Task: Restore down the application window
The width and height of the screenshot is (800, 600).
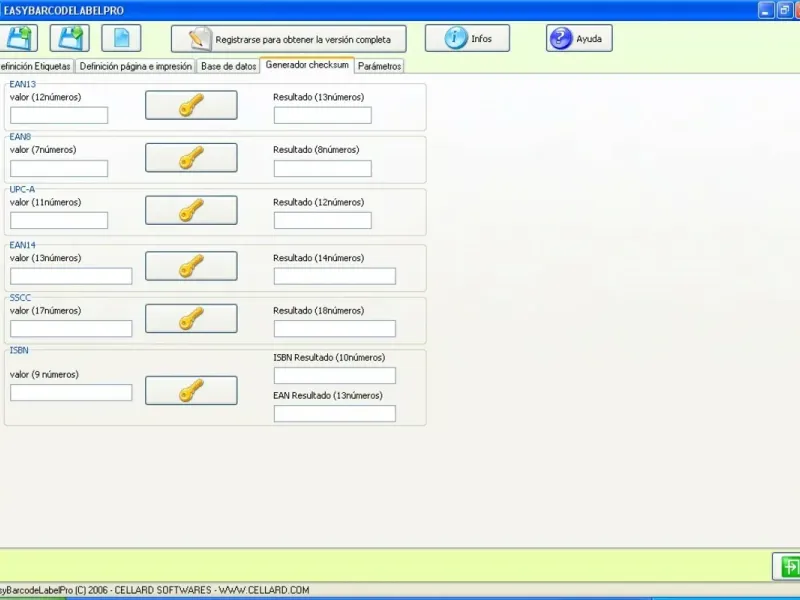Action: [x=784, y=10]
